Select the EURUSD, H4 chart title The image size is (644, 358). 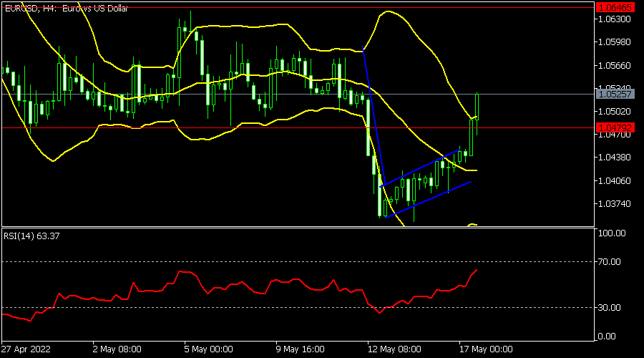pos(66,8)
